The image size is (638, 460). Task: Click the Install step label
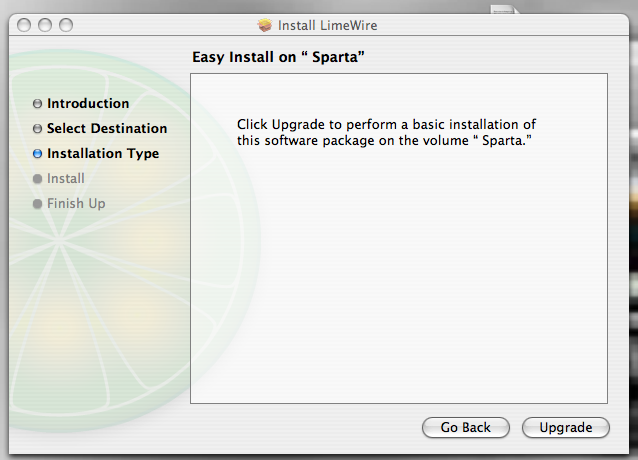point(66,179)
